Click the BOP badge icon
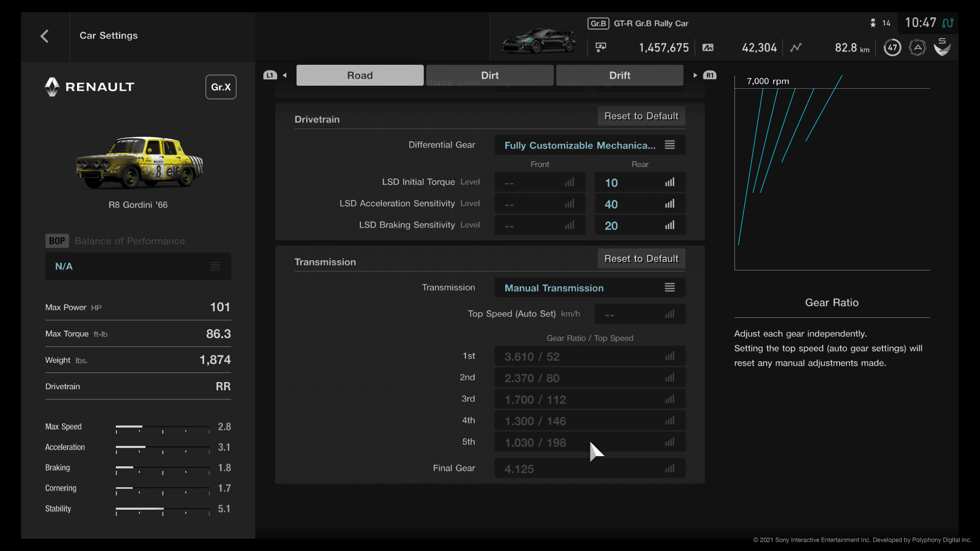The width and height of the screenshot is (980, 551). coord(57,241)
